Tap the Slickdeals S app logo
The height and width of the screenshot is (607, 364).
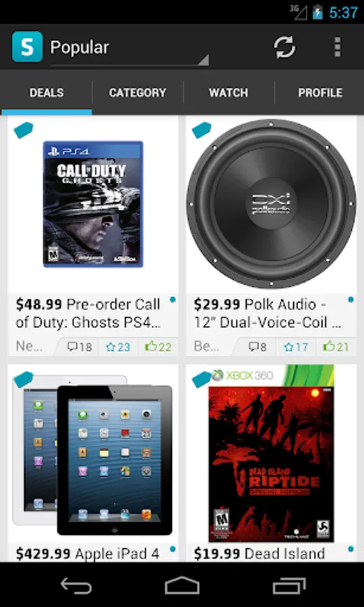coord(27,47)
